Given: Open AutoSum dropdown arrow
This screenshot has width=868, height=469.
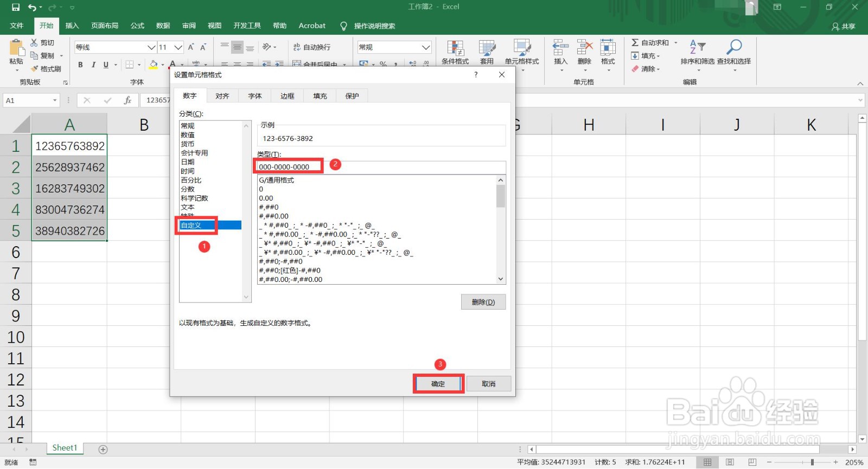Looking at the screenshot, I should 676,42.
